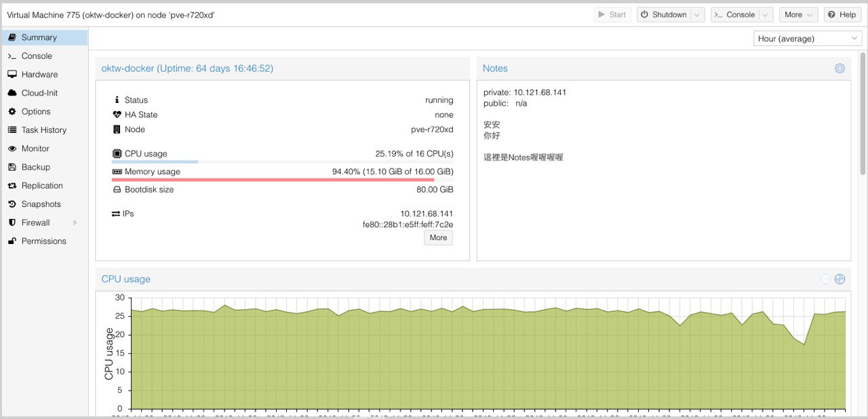Click the Notes text area

tap(664, 171)
